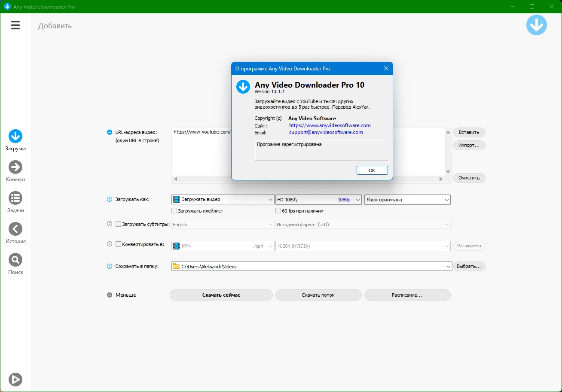This screenshot has height=392, width=562.
Task: Toggle the 60 fps при наличии checkbox
Action: tap(278, 211)
